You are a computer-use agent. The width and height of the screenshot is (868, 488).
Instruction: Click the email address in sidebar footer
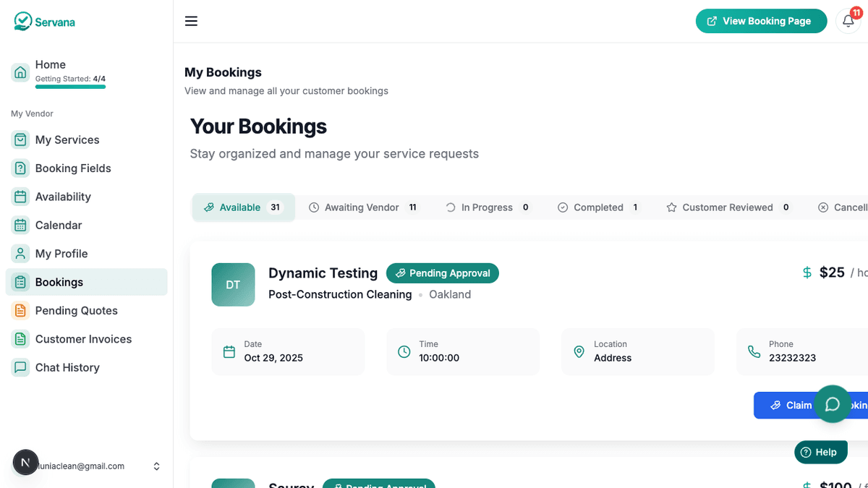click(82, 466)
